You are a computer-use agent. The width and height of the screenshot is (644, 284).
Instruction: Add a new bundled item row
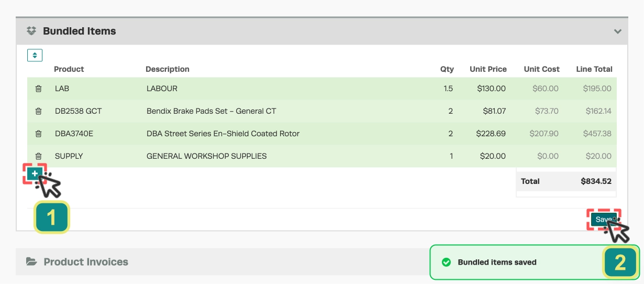tap(35, 173)
